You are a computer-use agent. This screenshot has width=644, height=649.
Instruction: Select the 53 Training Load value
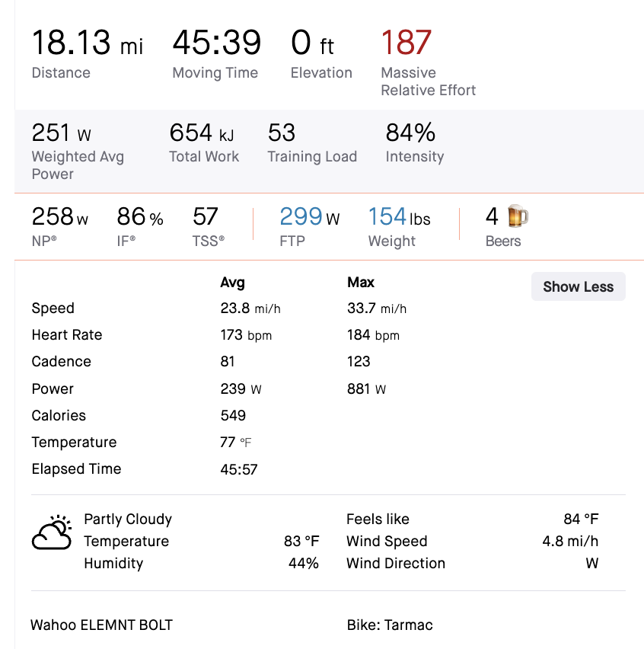(282, 133)
